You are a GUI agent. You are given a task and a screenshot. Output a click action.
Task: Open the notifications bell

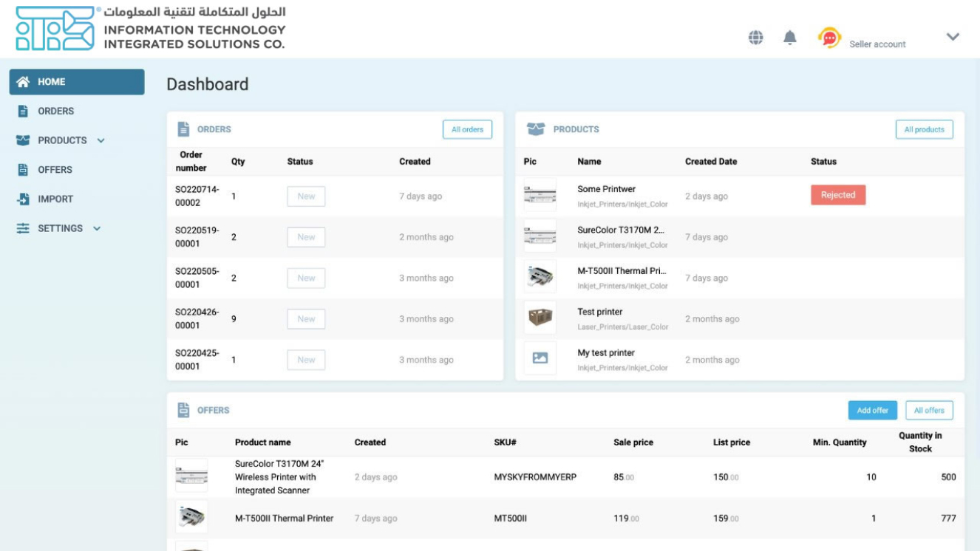click(x=790, y=38)
